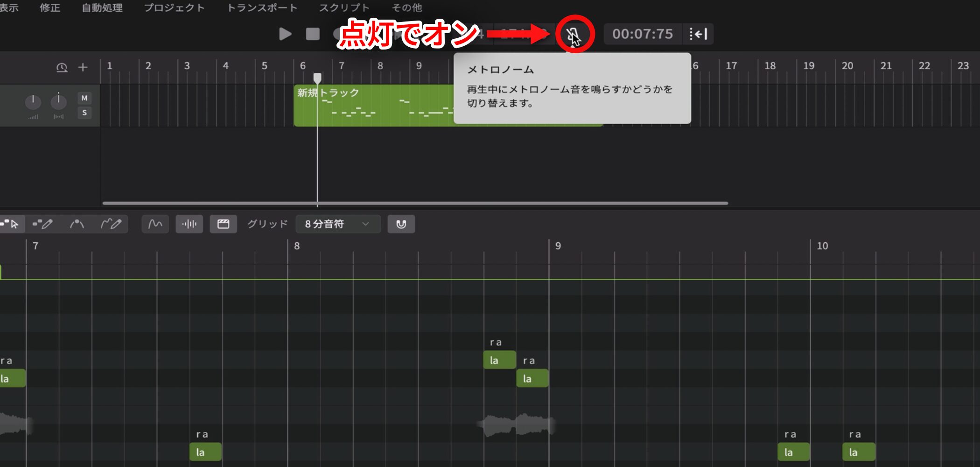The width and height of the screenshot is (980, 467).
Task: Open the その他 menu
Action: pos(406,7)
